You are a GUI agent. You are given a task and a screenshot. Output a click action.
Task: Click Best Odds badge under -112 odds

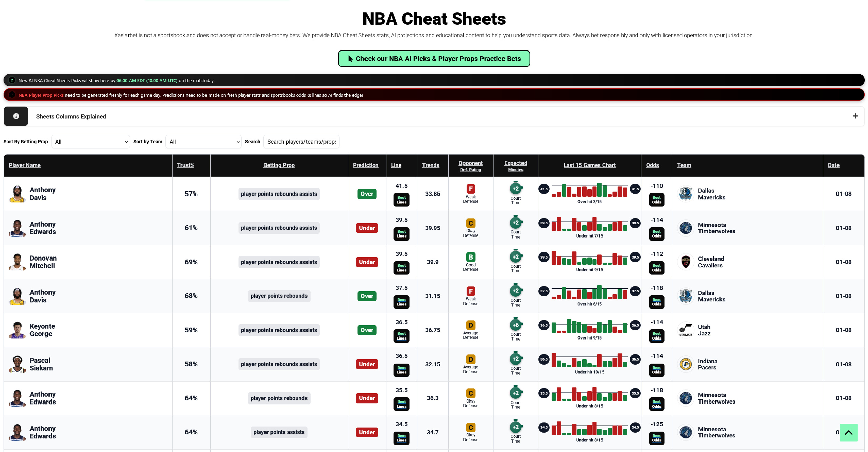pos(656,268)
